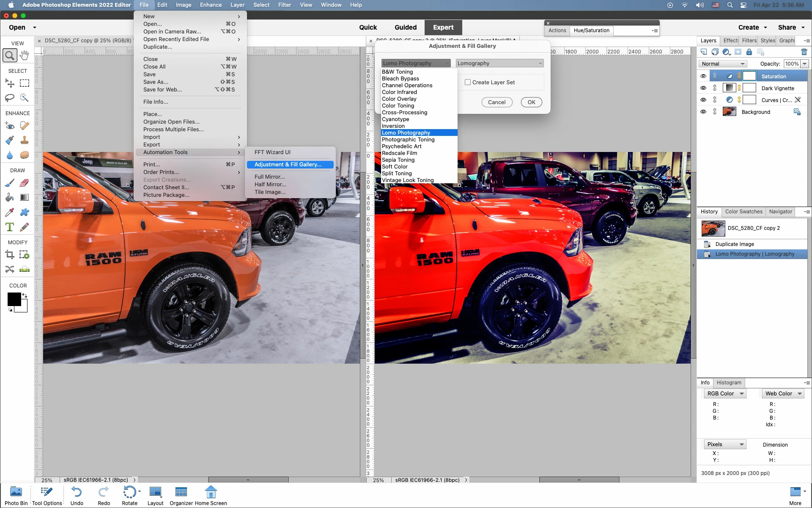Choose Sepia Toning from list
The image size is (812, 508).
pos(398,160)
